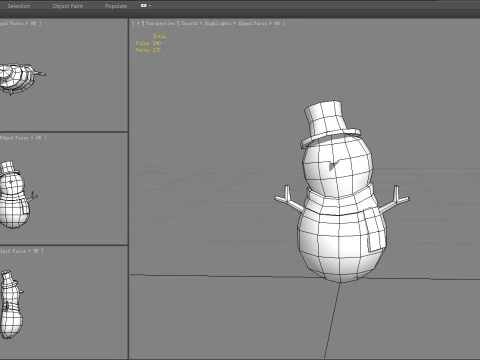Activate the front-view viewport with upright snowman
The height and width of the screenshot is (360, 480).
(63, 189)
